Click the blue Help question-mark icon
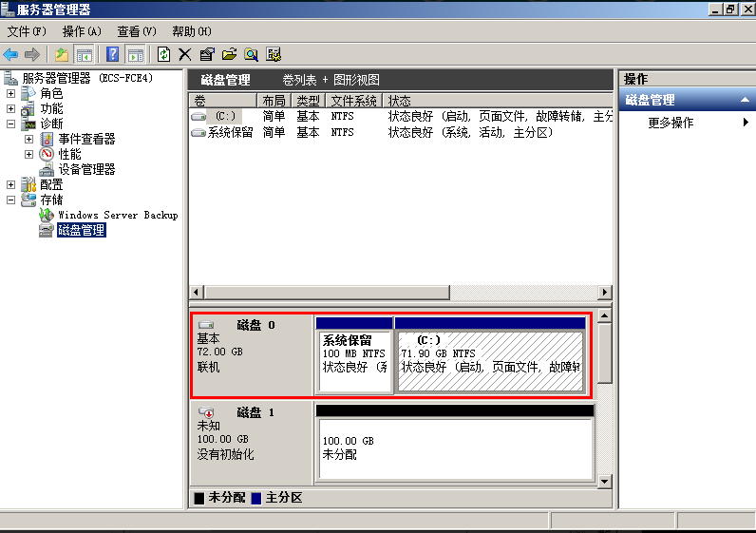Image resolution: width=756 pixels, height=533 pixels. 113,55
